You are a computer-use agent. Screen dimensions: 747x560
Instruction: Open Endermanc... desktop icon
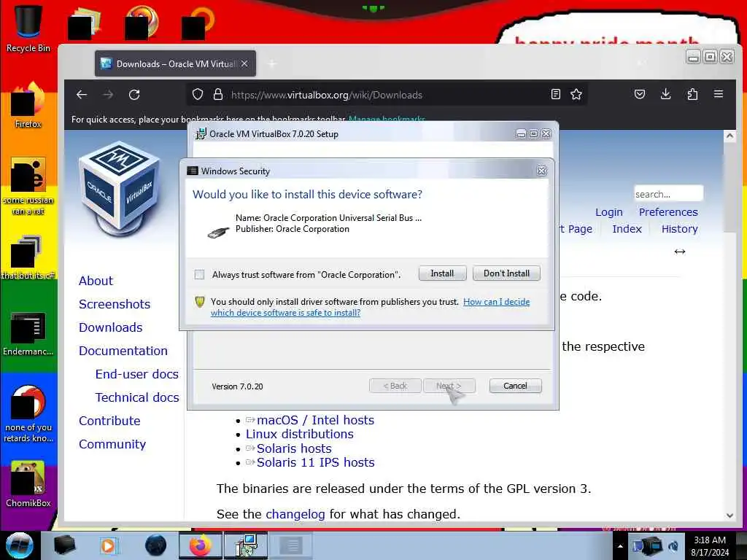28,333
